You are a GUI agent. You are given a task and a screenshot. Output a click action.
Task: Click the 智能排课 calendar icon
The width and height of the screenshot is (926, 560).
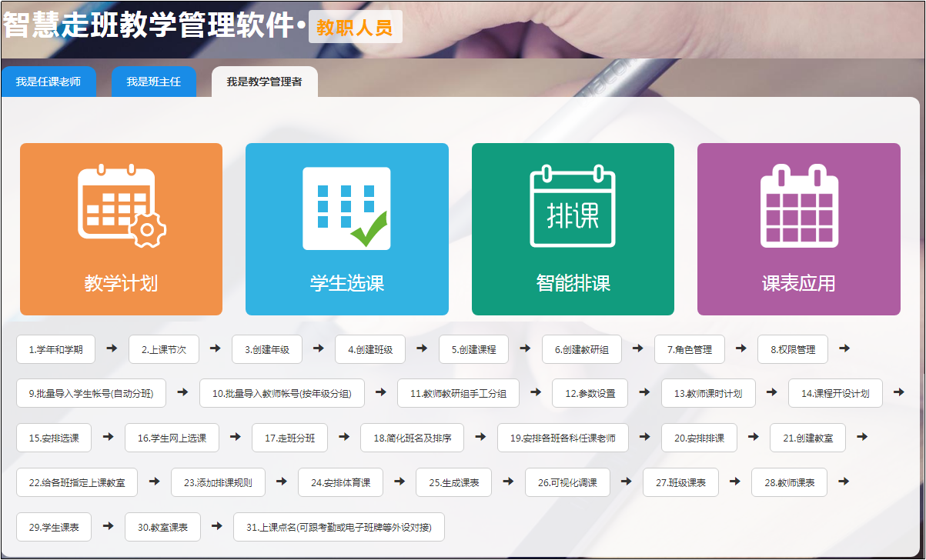click(573, 206)
